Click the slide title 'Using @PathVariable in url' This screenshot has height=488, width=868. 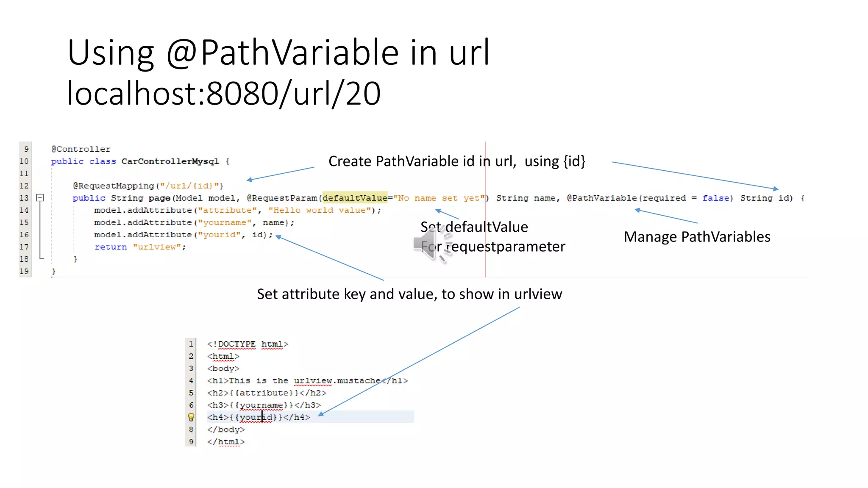(x=278, y=53)
